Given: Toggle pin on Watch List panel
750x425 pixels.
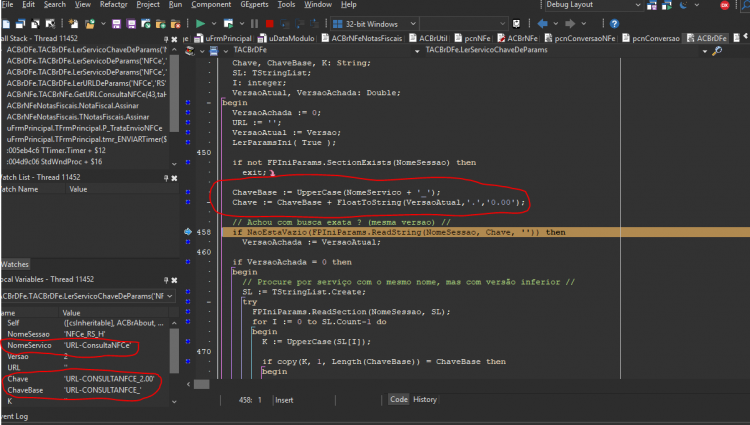Looking at the screenshot, I should coord(166,178).
